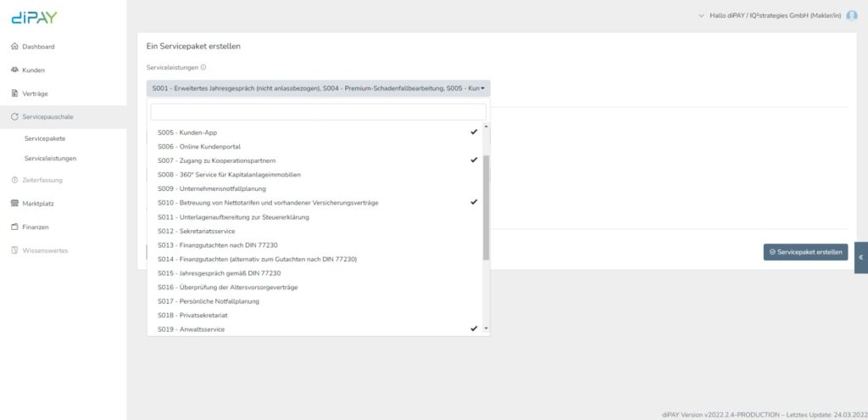868x420 pixels.
Task: Click the Wissenswertes book icon
Action: (x=14, y=250)
